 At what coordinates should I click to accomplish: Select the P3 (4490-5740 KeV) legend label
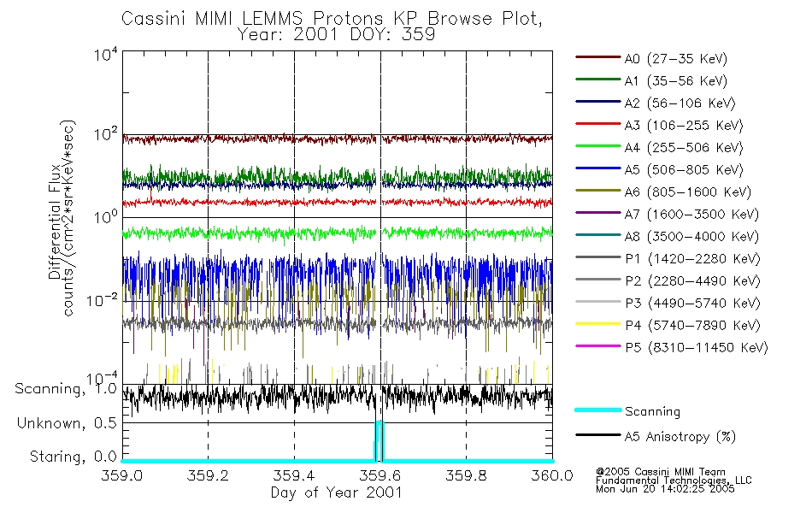pyautogui.click(x=692, y=304)
